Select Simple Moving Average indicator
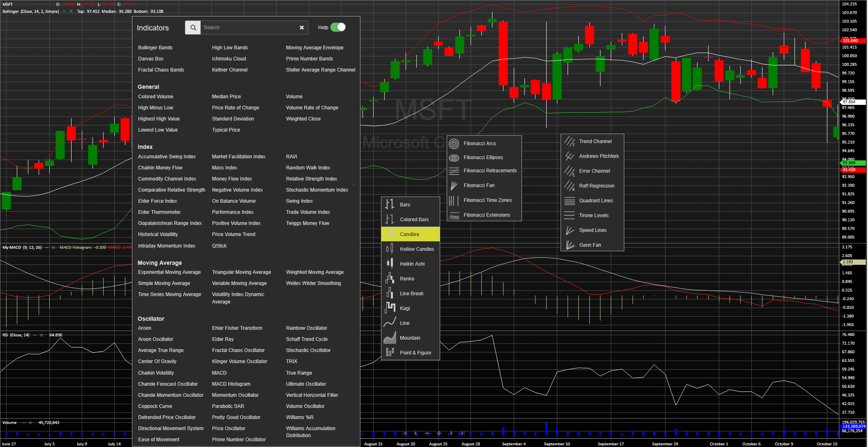868x447 pixels. 164,283
